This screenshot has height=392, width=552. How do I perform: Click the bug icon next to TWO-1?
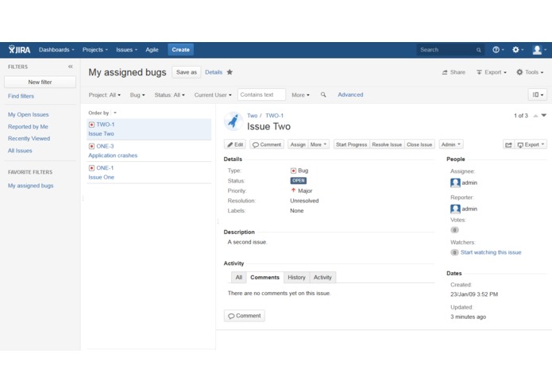pos(91,125)
